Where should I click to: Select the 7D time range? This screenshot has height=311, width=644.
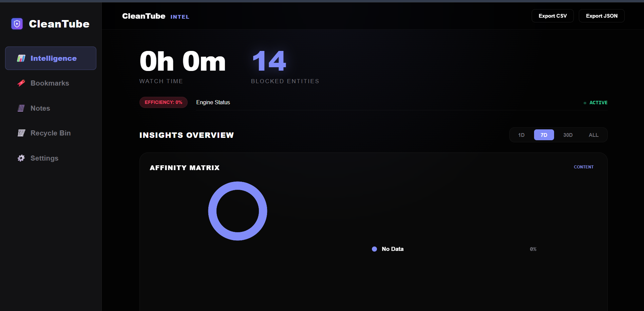(x=544, y=135)
